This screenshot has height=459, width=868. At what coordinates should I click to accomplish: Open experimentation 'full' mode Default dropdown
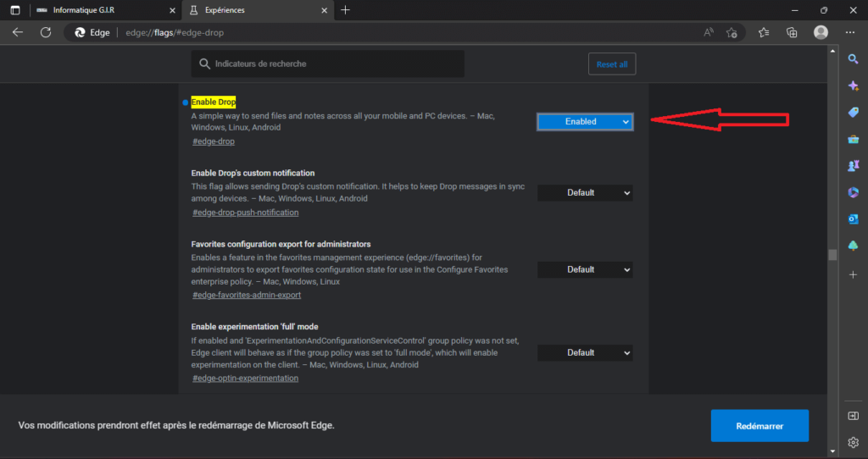click(585, 352)
